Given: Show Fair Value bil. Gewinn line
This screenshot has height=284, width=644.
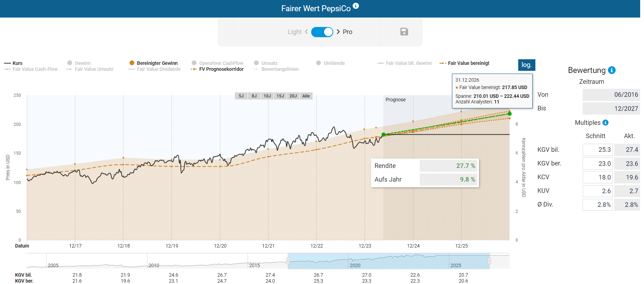Looking at the screenshot, I should click(405, 63).
